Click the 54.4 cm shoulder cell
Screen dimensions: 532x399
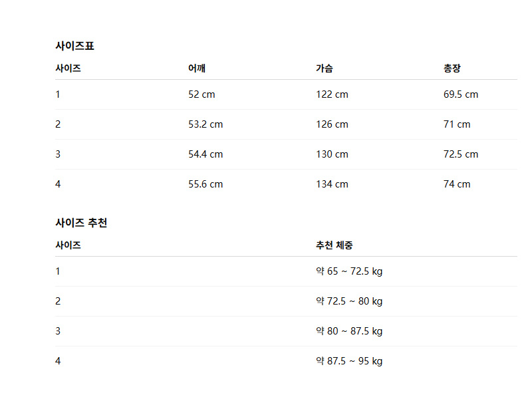205,154
